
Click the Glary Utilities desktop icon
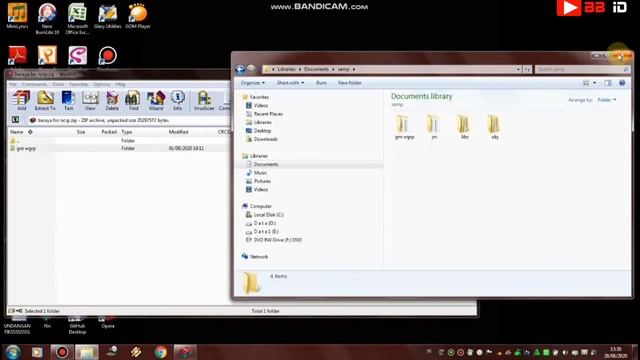tap(108, 16)
